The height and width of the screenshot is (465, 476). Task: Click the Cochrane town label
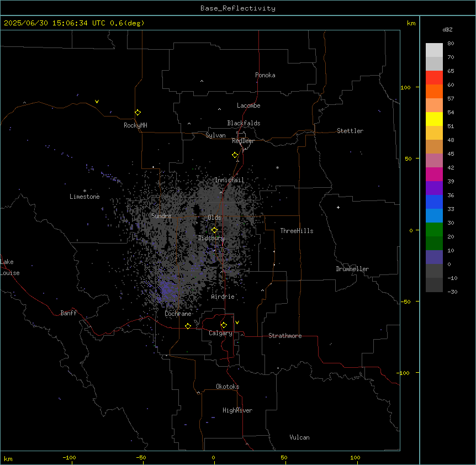point(178,314)
